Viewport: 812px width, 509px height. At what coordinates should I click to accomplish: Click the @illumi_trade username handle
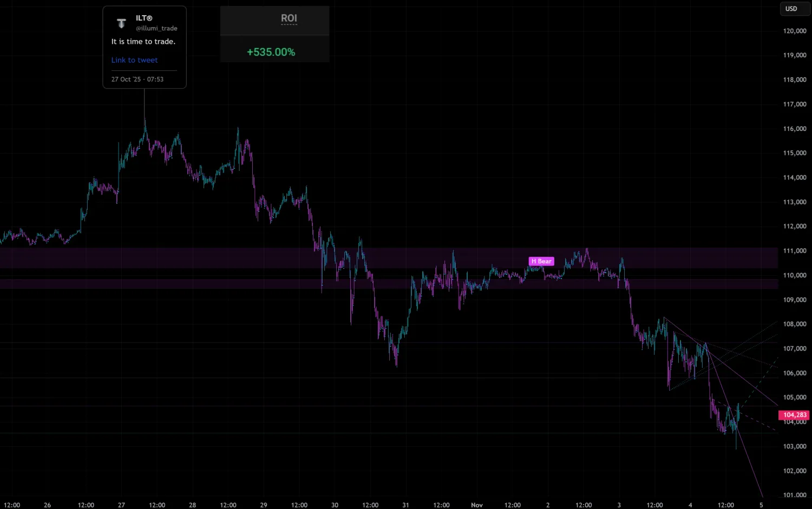click(x=156, y=28)
